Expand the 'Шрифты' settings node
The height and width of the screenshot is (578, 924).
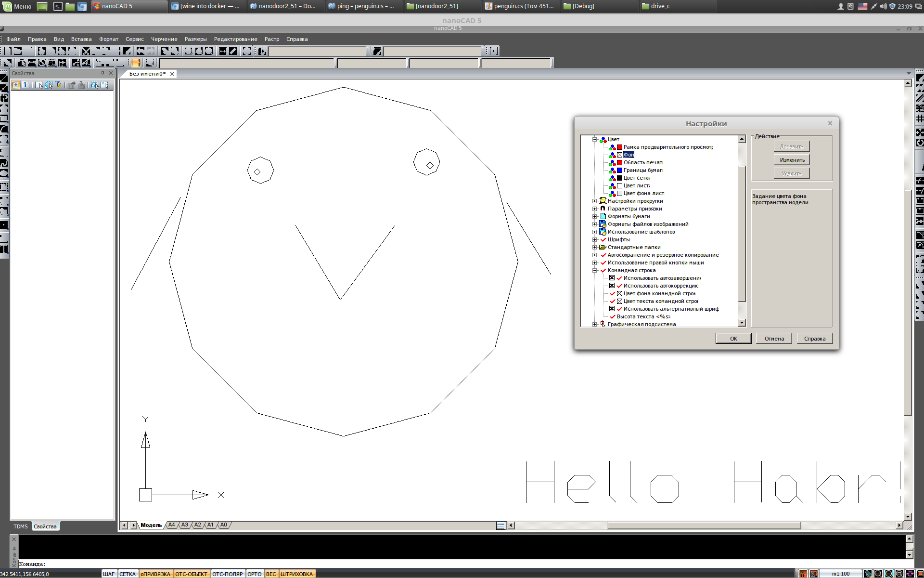pos(595,239)
